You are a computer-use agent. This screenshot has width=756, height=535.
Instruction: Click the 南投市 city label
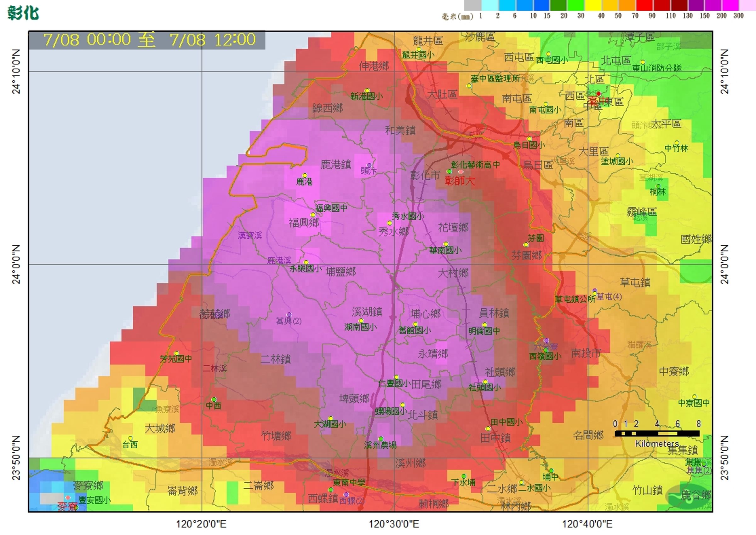click(x=586, y=353)
